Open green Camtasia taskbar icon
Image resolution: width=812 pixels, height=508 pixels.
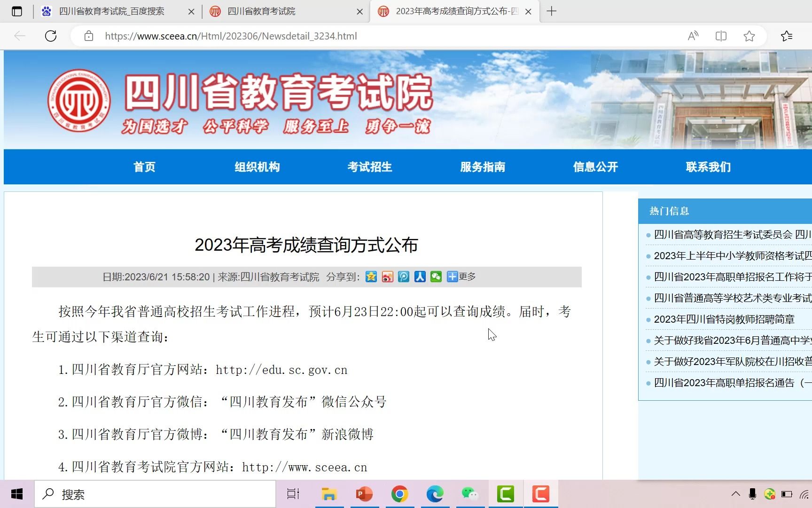(506, 494)
